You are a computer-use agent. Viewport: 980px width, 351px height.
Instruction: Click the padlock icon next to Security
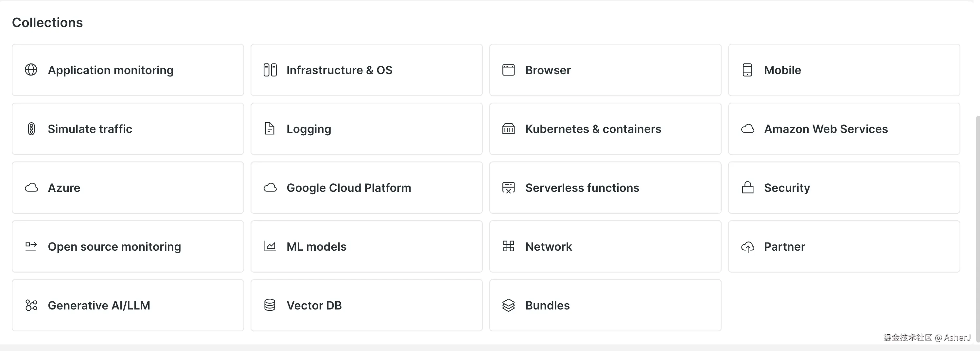(x=747, y=188)
